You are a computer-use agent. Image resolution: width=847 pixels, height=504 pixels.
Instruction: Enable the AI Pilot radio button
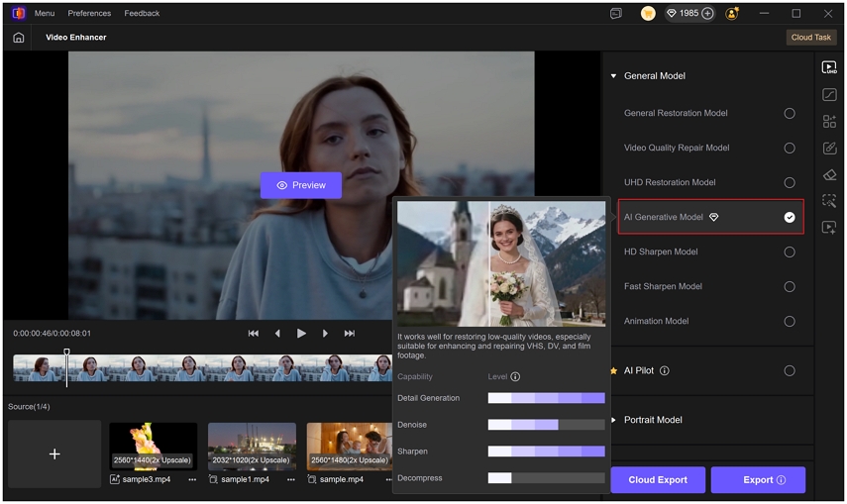(790, 371)
